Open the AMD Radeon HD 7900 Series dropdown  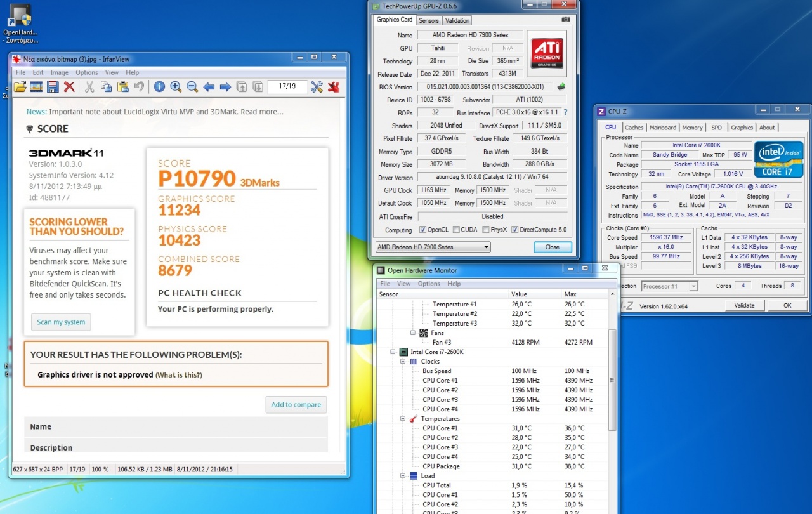[433, 247]
